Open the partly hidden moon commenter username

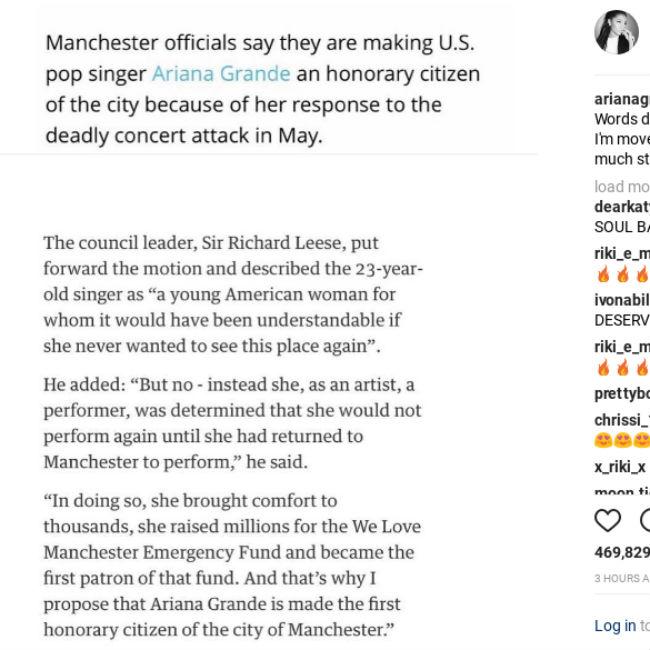(621, 491)
